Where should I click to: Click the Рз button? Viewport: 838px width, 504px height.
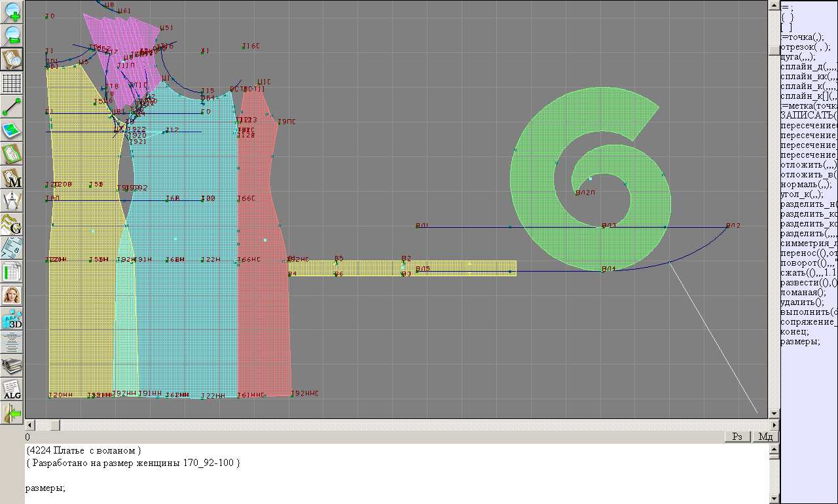[738, 437]
